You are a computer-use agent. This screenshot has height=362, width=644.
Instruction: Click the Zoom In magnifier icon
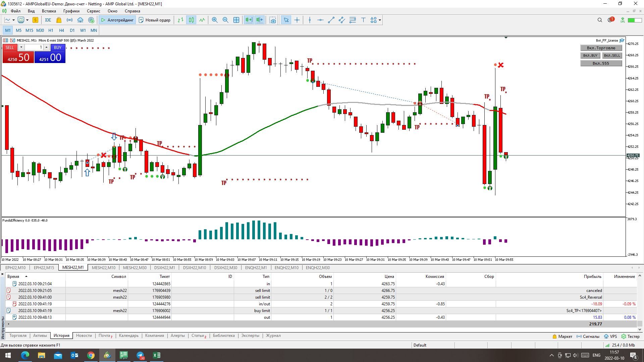click(215, 20)
